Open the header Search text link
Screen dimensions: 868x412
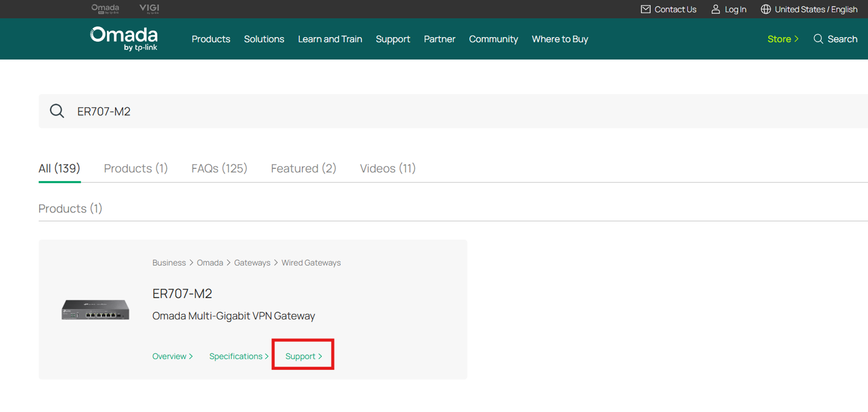point(842,39)
